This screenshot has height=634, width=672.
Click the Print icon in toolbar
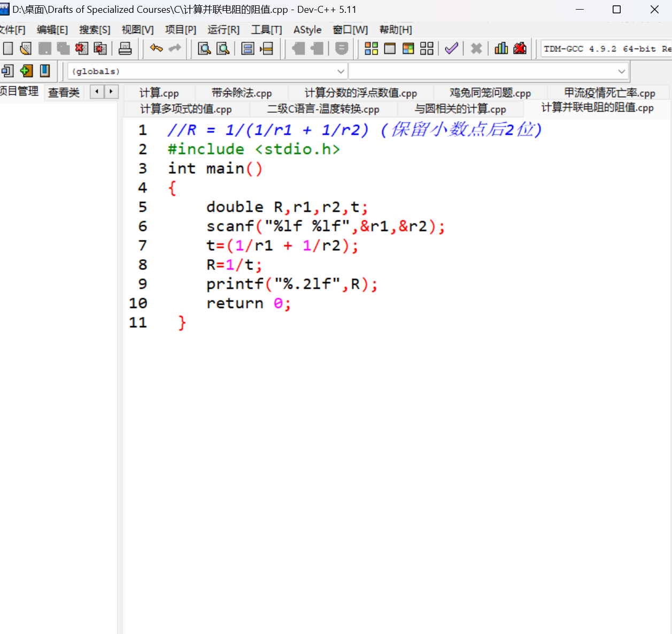tap(125, 49)
